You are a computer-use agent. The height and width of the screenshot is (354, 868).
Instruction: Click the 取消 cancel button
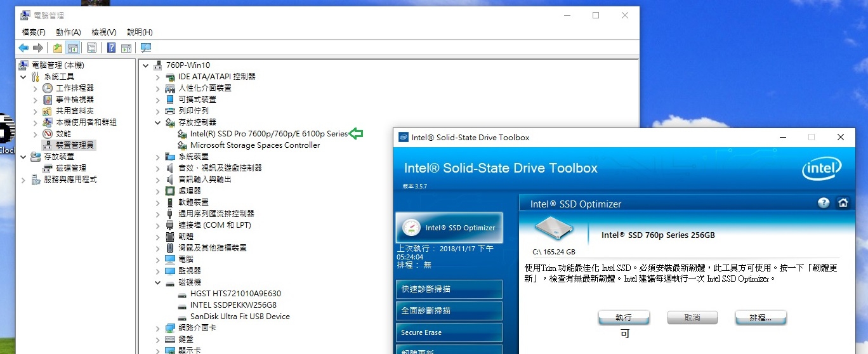692,318
